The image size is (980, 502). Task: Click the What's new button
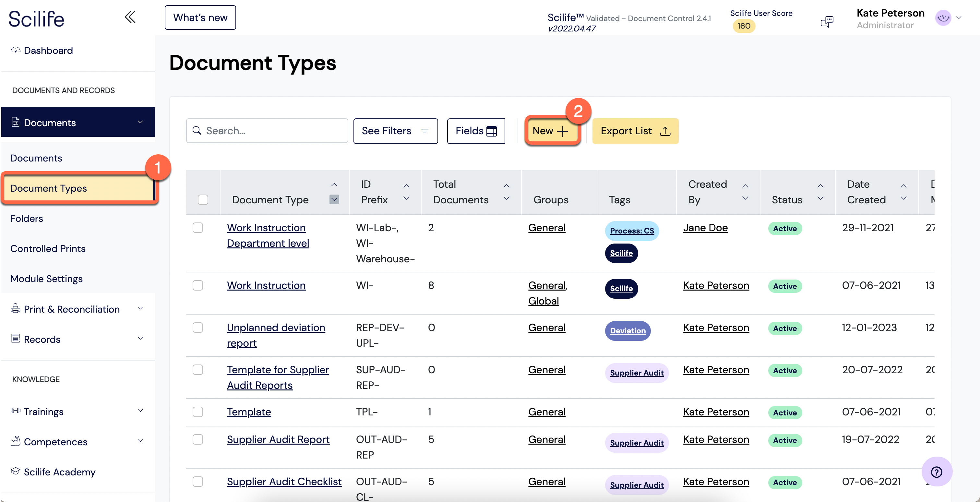(x=200, y=18)
